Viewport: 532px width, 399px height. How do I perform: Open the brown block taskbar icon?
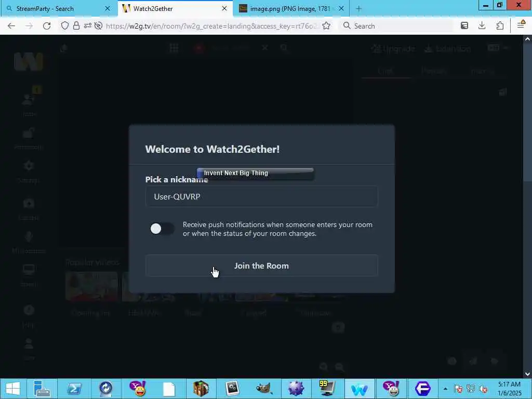point(201,389)
